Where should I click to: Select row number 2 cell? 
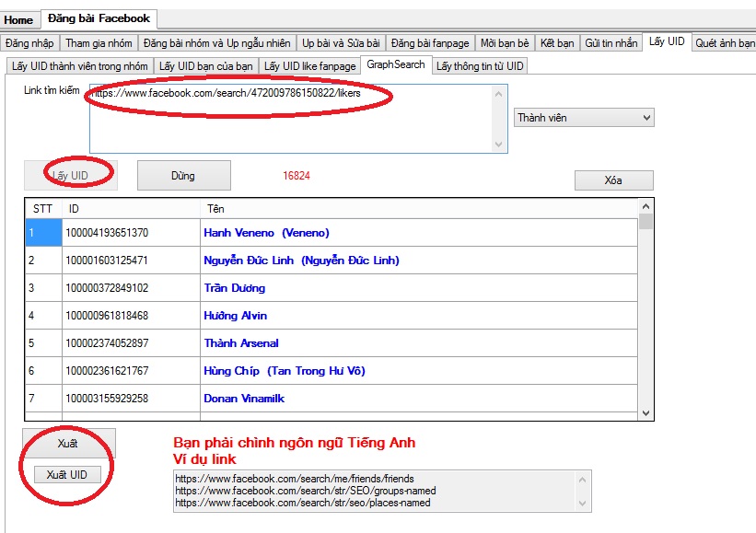click(43, 261)
